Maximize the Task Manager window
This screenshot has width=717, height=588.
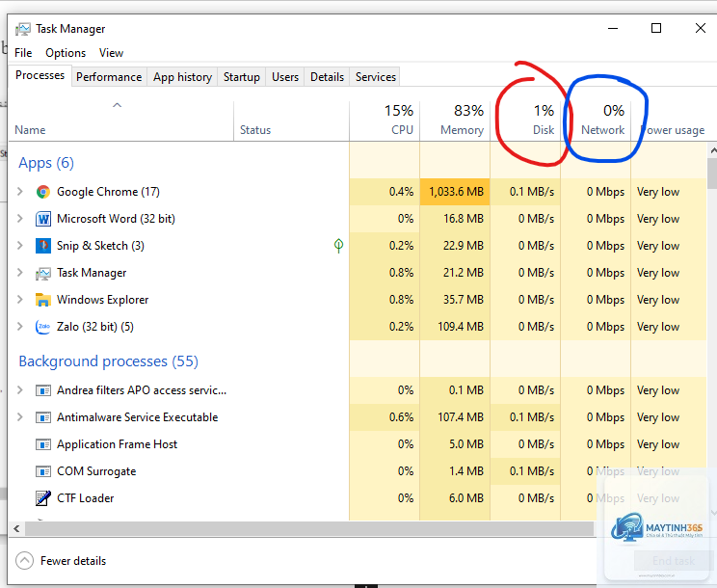[656, 28]
